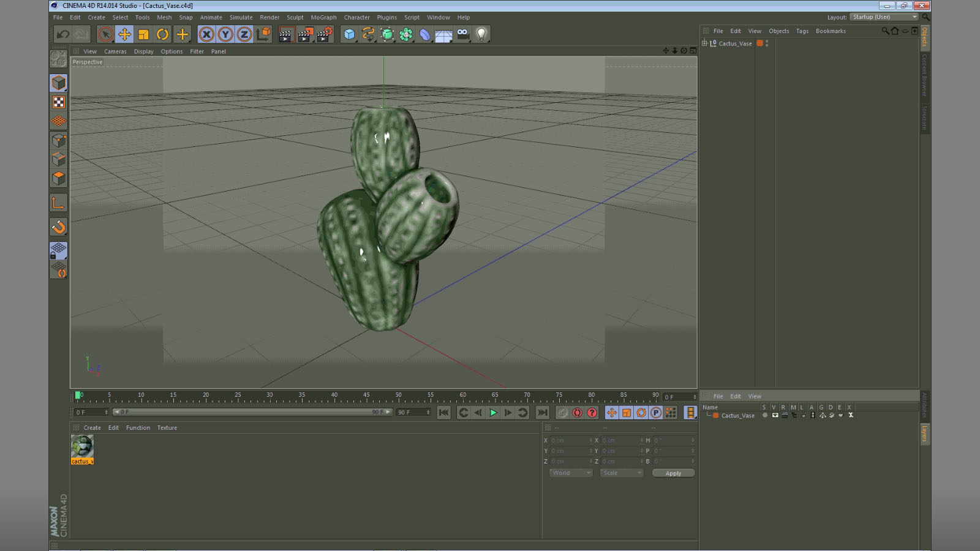
Task: Expand the Cactus_Vase object tree
Action: pos(704,43)
